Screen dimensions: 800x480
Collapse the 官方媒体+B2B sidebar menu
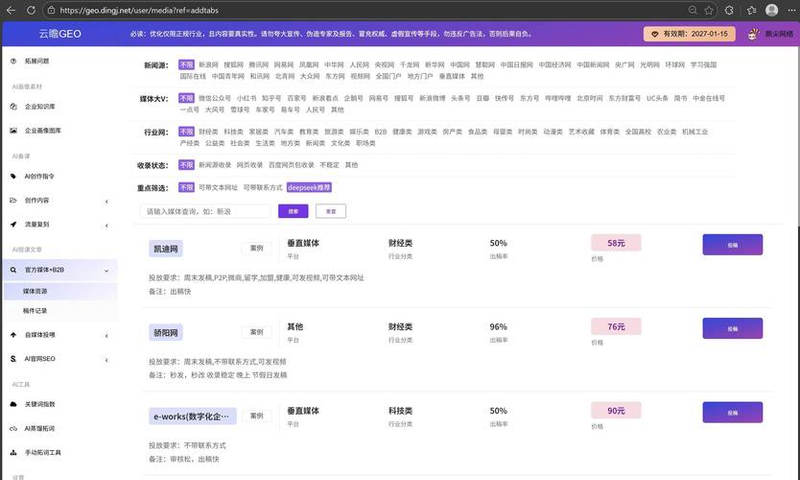pyautogui.click(x=106, y=270)
